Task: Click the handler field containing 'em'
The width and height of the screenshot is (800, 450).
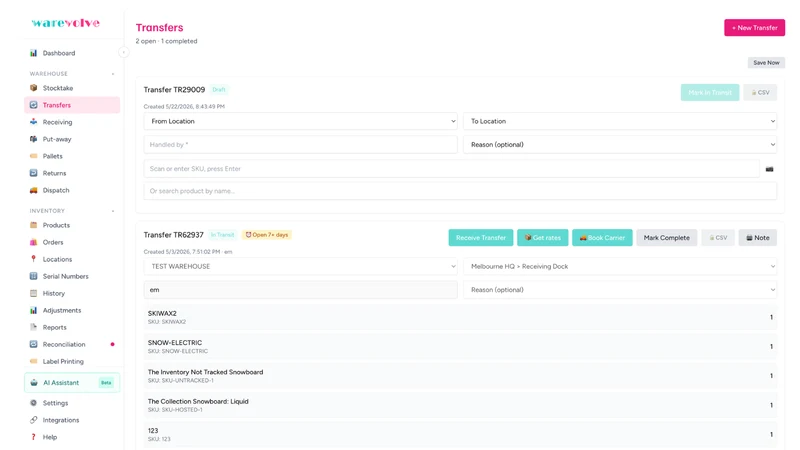Action: (x=301, y=290)
